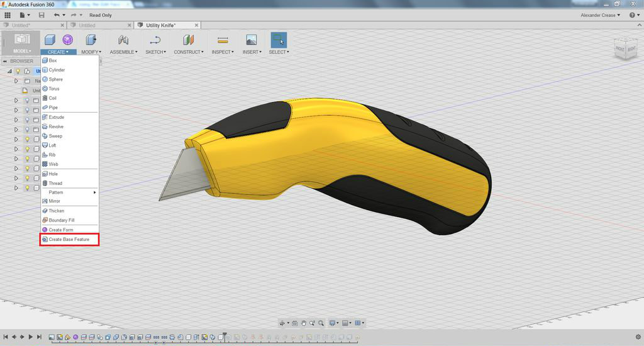Toggle the third dimmed folder lightbulb
644x346 pixels.
[x=27, y=120]
